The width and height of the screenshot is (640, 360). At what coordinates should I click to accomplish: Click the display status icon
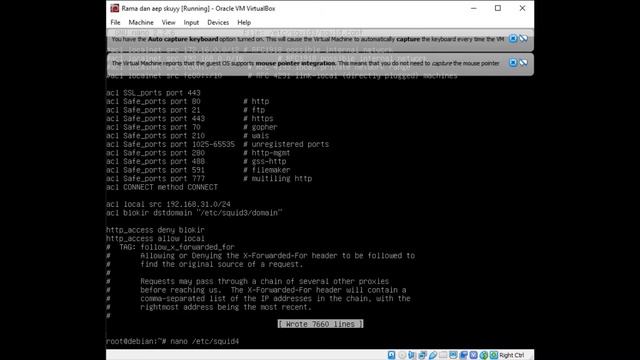453,355
